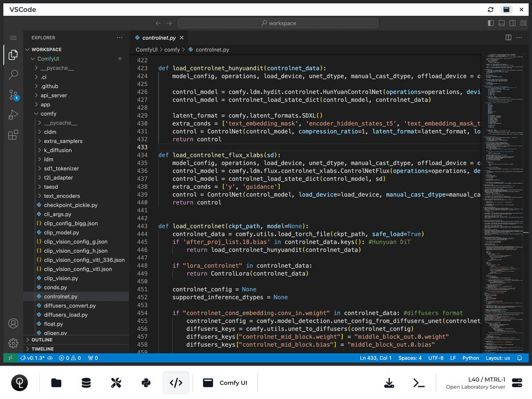The image size is (532, 399).
Task: Toggle the primary sidebar layout button
Action: coord(491,23)
